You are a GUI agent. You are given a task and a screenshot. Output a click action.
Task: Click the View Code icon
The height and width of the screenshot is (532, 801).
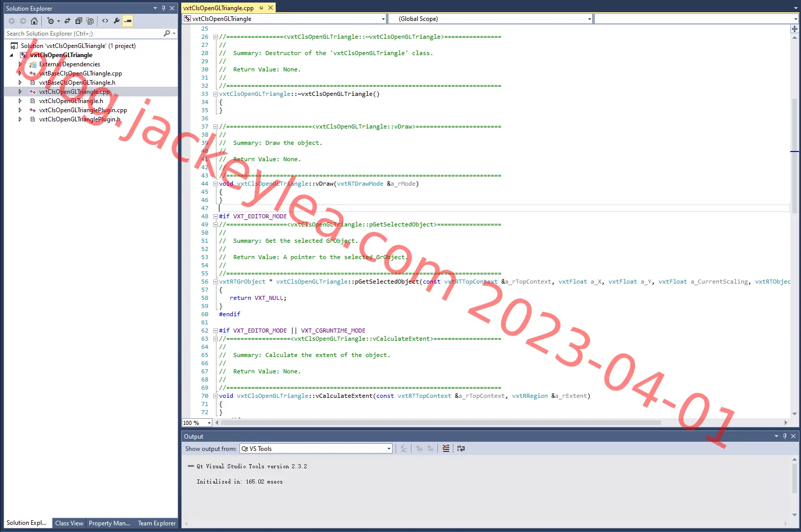105,21
